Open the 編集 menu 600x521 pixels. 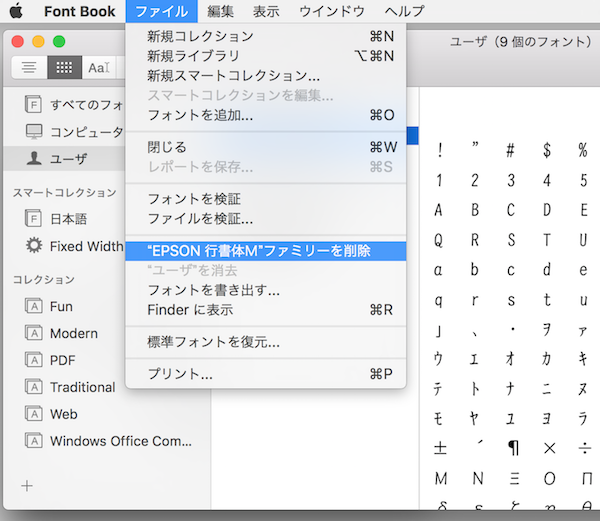pos(220,11)
